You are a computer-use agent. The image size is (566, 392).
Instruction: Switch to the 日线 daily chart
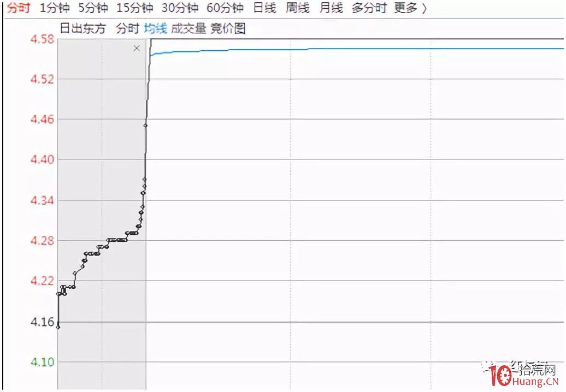[x=265, y=8]
